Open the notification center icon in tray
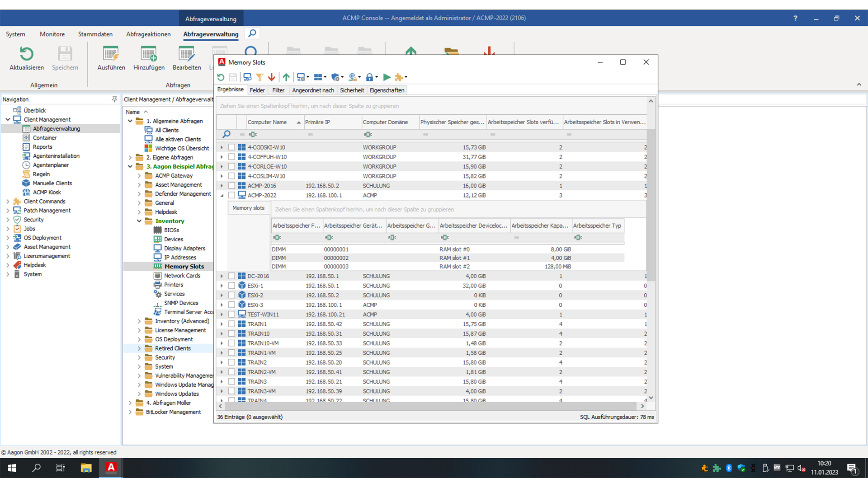Image resolution: width=868 pixels, height=488 pixels. (x=852, y=468)
